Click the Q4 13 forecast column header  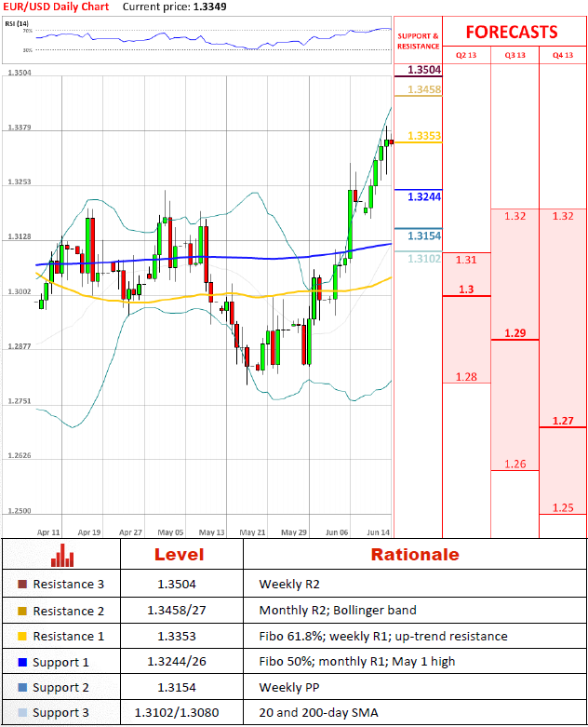563,55
